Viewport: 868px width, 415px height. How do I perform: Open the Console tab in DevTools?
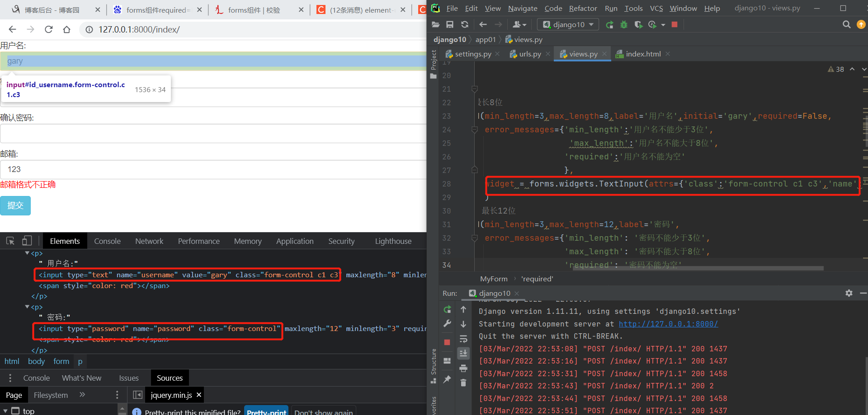107,241
